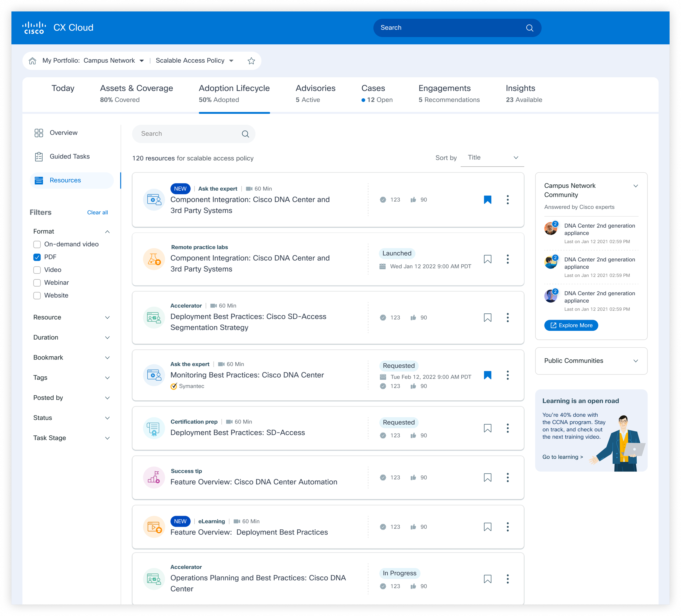
Task: Open the Cases tab
Action: tap(377, 94)
